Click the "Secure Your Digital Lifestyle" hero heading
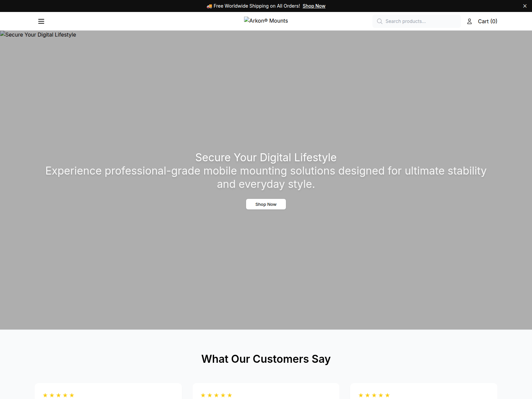This screenshot has width=532, height=399. (266, 158)
